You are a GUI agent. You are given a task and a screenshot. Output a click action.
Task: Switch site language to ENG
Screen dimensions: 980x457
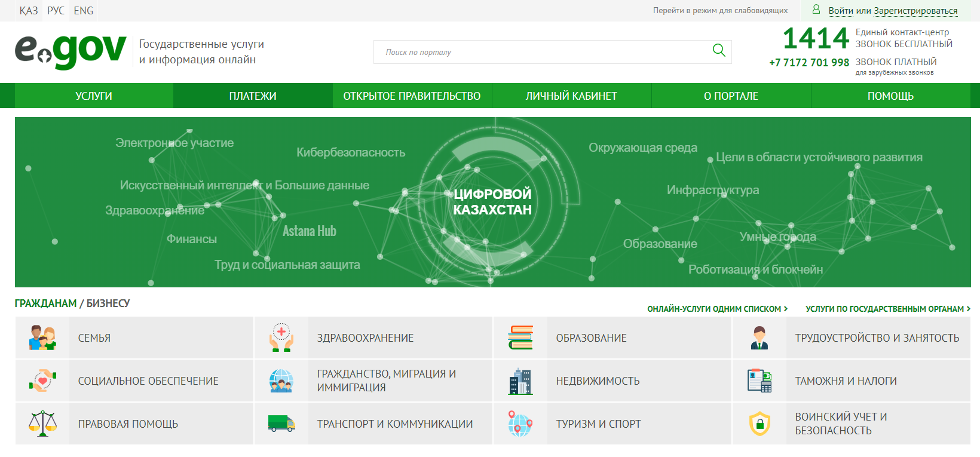point(83,11)
